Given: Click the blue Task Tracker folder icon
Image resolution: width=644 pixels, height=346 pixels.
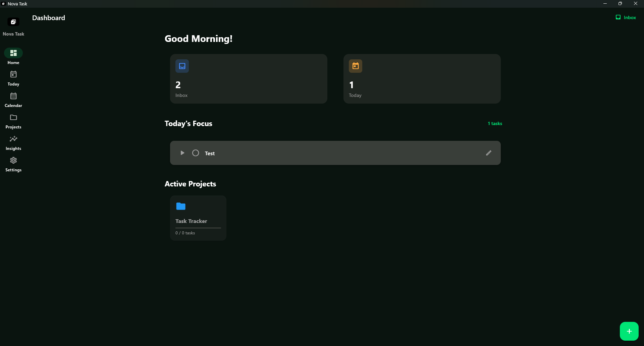Looking at the screenshot, I should [x=181, y=206].
